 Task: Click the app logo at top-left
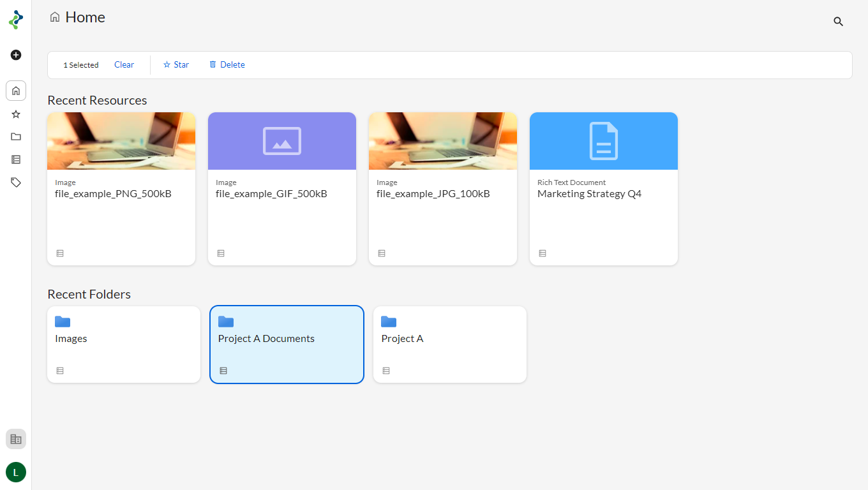pos(16,20)
